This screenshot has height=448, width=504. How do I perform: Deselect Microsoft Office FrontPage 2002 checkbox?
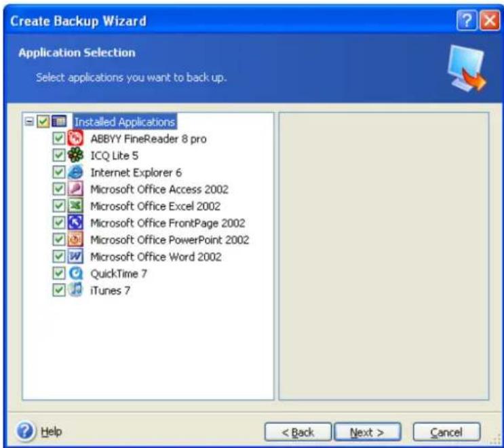pos(59,223)
